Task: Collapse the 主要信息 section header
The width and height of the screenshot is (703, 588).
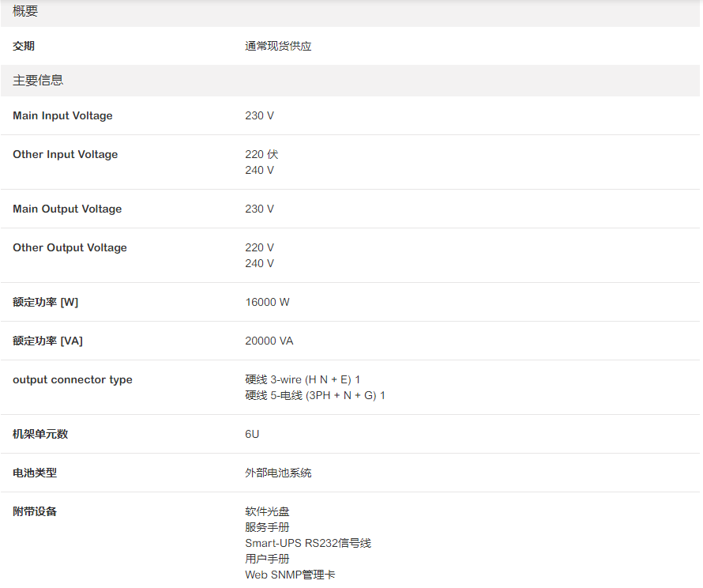Action: point(38,81)
